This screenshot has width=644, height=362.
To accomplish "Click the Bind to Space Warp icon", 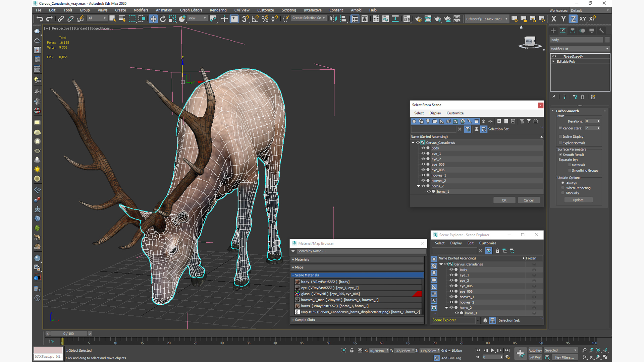I will point(80,19).
